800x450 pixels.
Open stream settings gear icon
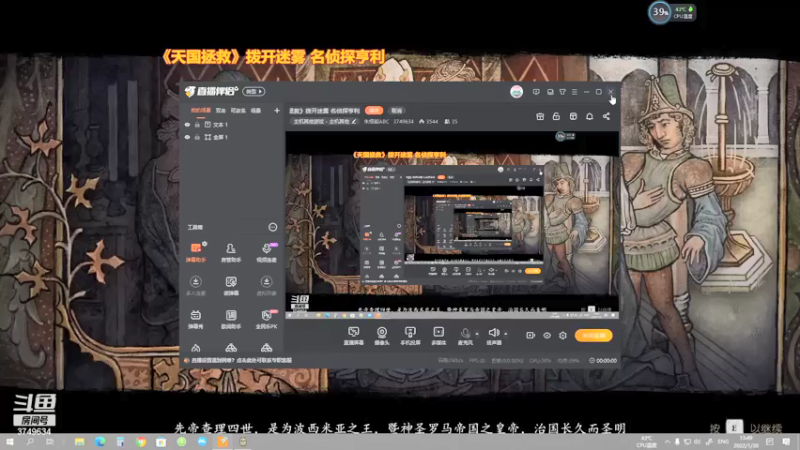pyautogui.click(x=563, y=335)
